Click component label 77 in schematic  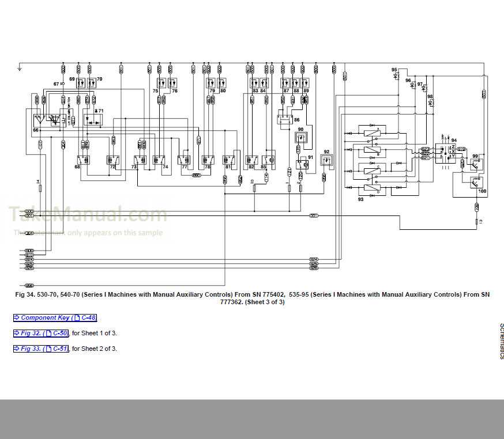point(185,166)
